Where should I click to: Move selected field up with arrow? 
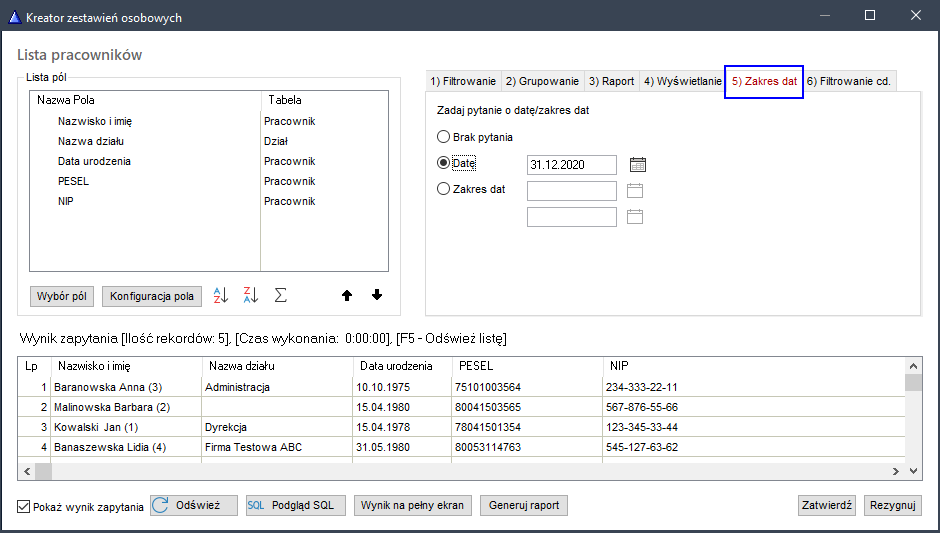point(347,296)
